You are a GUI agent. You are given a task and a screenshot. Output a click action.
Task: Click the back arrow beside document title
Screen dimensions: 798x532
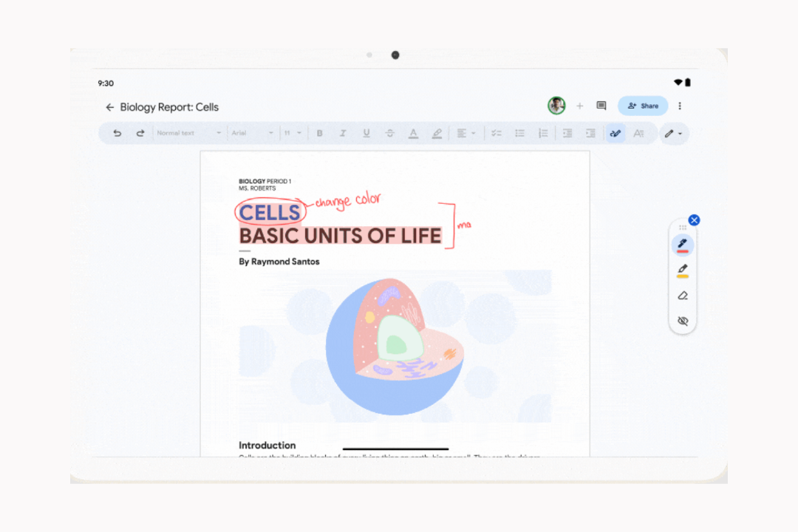(110, 107)
